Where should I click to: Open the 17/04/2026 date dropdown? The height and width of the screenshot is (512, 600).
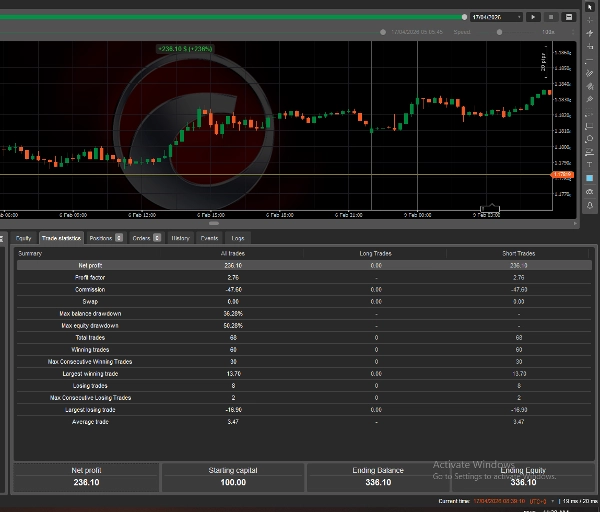click(x=496, y=17)
